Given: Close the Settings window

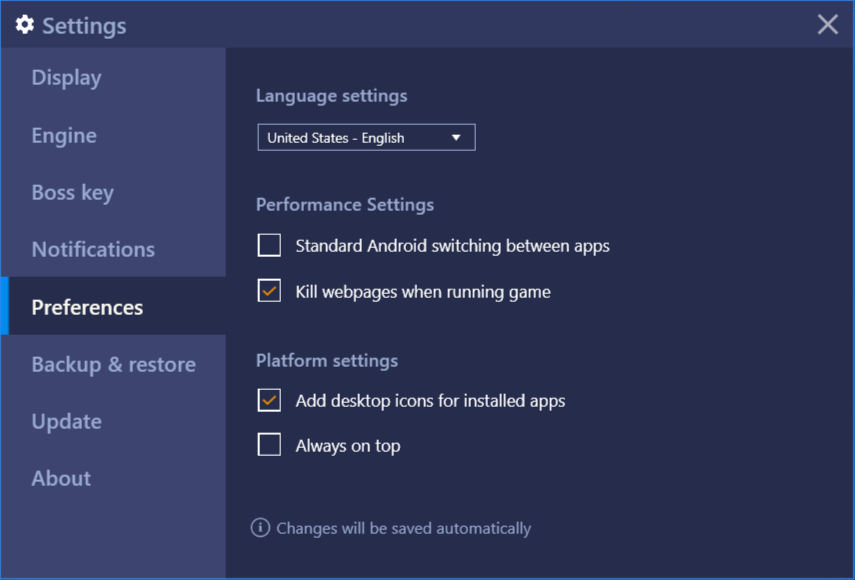Looking at the screenshot, I should 827,25.
